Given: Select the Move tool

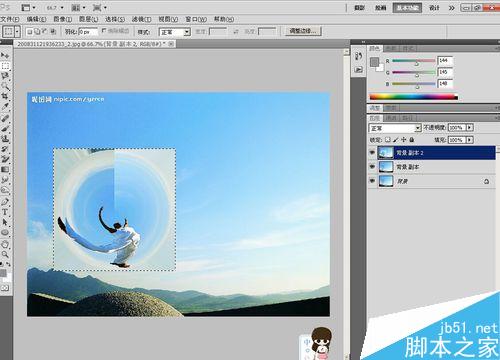Looking at the screenshot, I should pyautogui.click(x=5, y=55).
